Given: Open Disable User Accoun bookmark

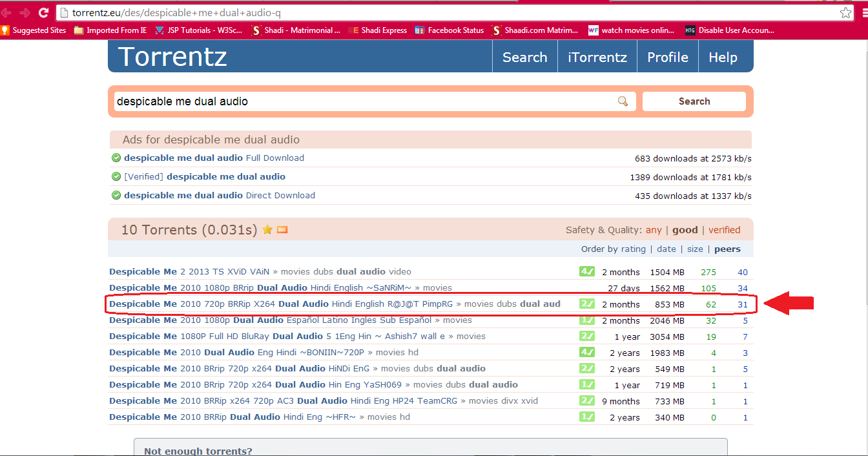Looking at the screenshot, I should [x=730, y=30].
